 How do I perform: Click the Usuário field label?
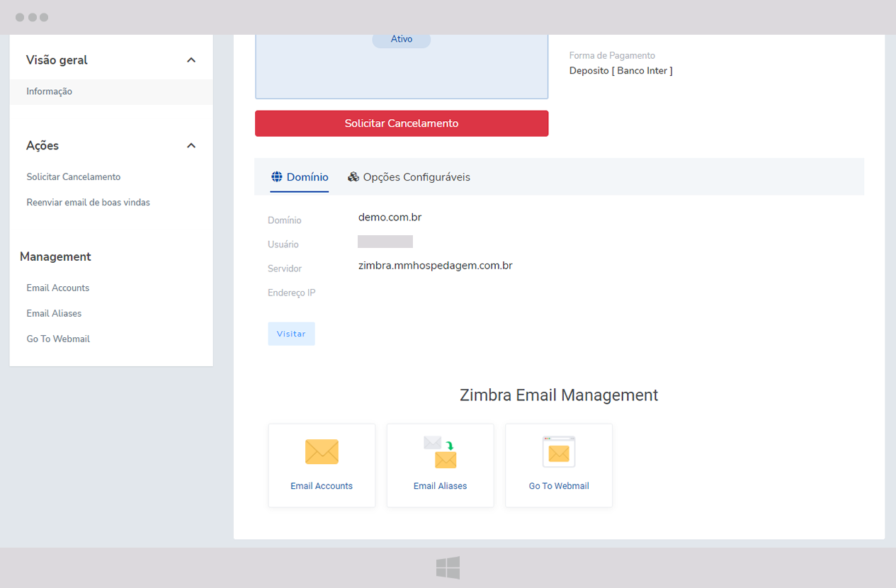283,244
